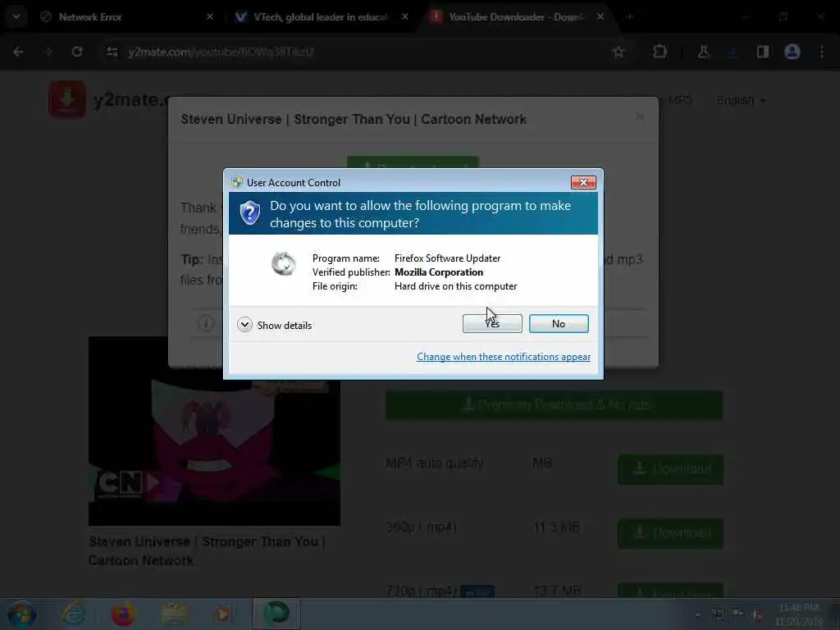Click the Firefox Software Updater program icon

[x=283, y=263]
